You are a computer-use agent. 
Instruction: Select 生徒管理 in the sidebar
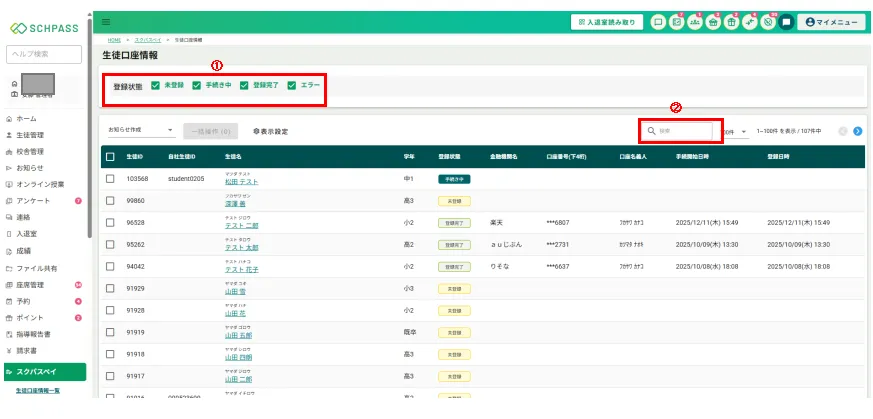point(30,135)
